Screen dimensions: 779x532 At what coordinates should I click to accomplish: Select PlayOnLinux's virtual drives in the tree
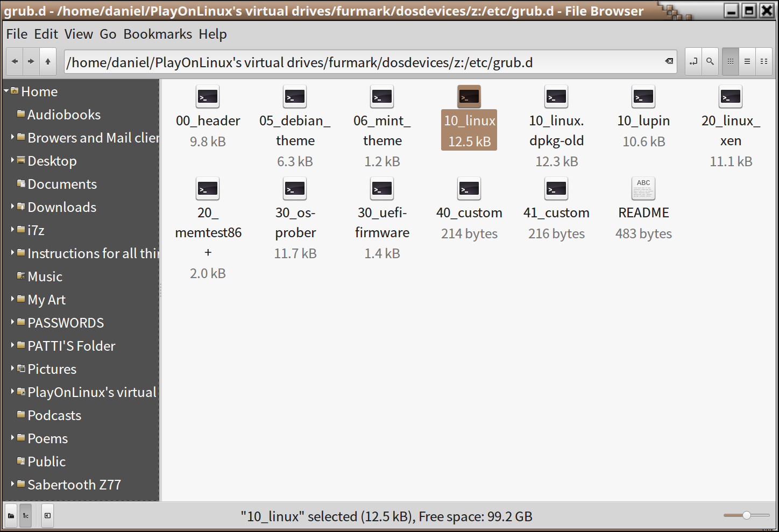[x=91, y=392]
